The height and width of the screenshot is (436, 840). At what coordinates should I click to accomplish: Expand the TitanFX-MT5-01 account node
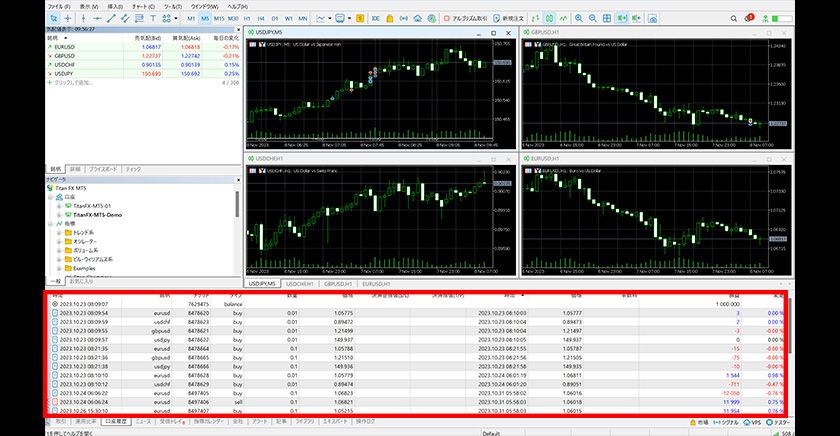pyautogui.click(x=59, y=206)
